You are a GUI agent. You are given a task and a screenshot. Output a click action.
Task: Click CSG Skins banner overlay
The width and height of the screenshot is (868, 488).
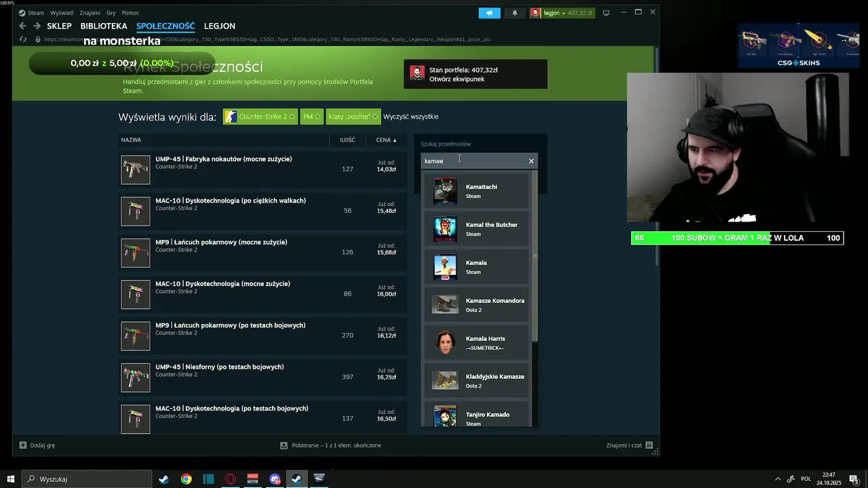coord(799,47)
